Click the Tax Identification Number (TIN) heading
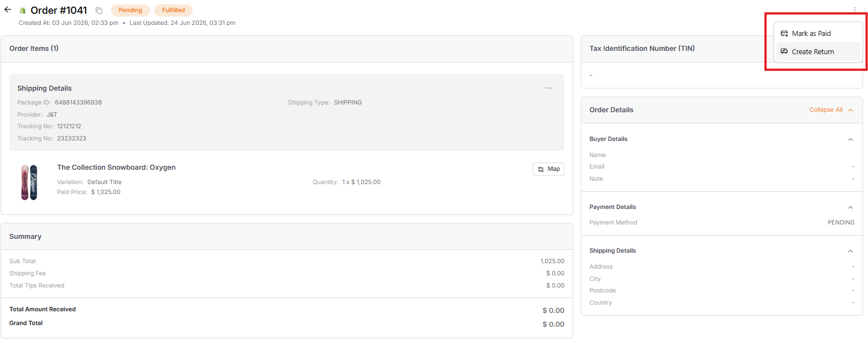This screenshot has width=868, height=345. click(x=642, y=49)
